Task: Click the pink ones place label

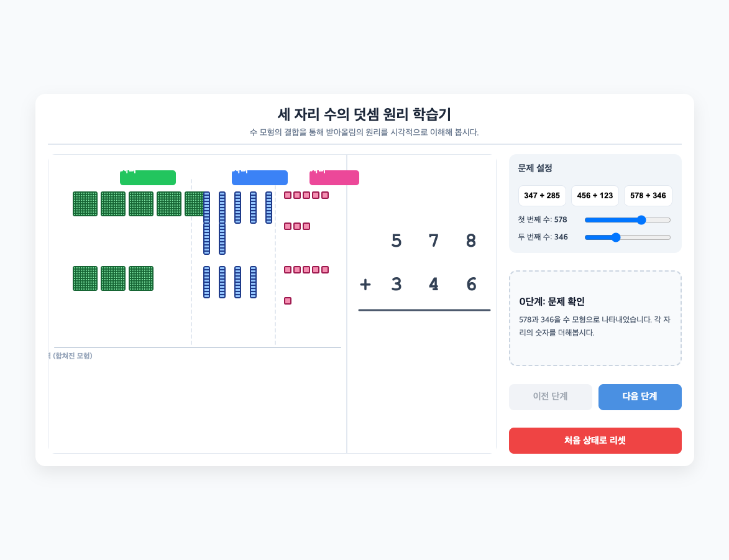Action: click(x=334, y=178)
